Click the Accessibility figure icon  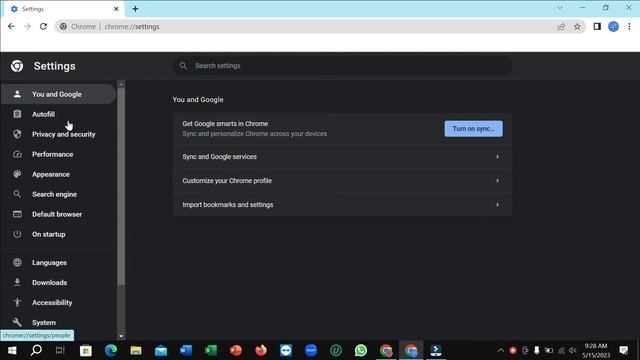(17, 302)
